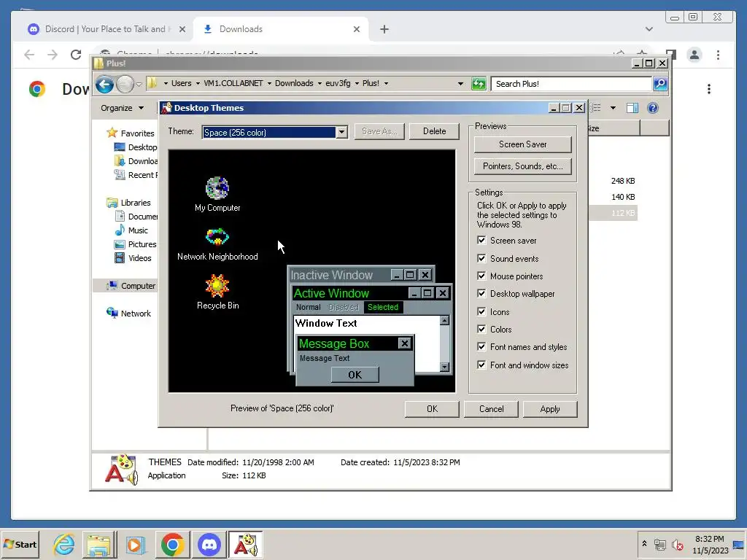The image size is (747, 560).
Task: Switch to the Discord browser tab
Action: click(106, 29)
